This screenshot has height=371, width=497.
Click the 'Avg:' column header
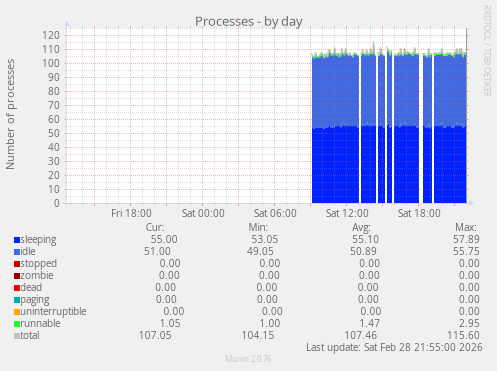click(361, 227)
